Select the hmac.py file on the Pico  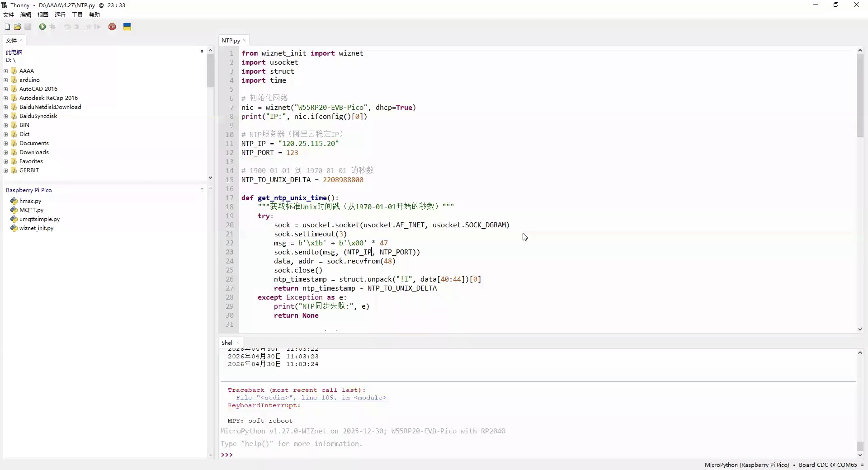click(x=30, y=201)
